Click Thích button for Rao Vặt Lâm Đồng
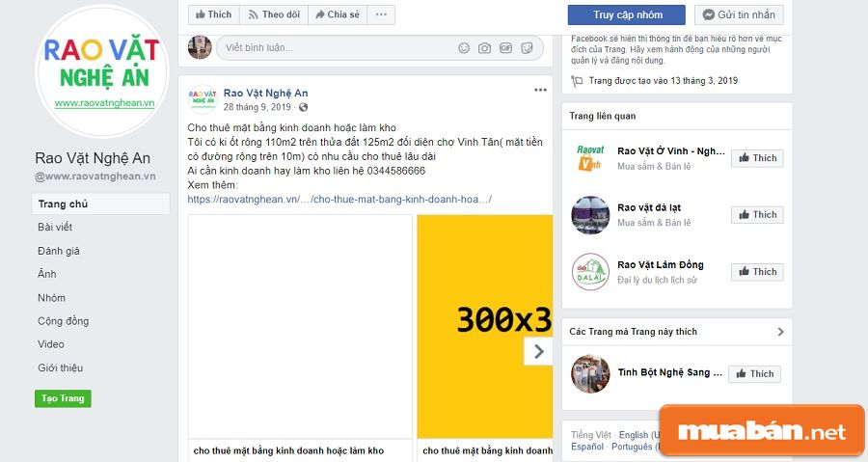 (757, 272)
